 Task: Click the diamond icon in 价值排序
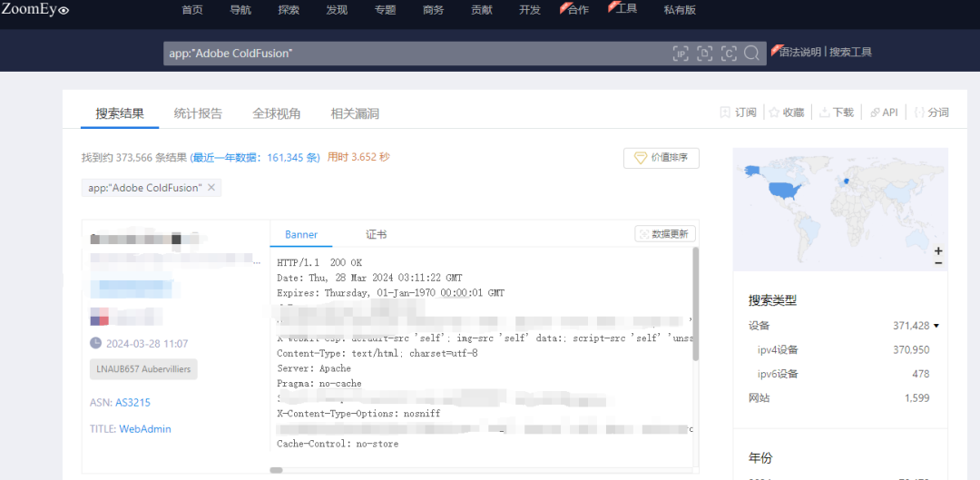(641, 158)
